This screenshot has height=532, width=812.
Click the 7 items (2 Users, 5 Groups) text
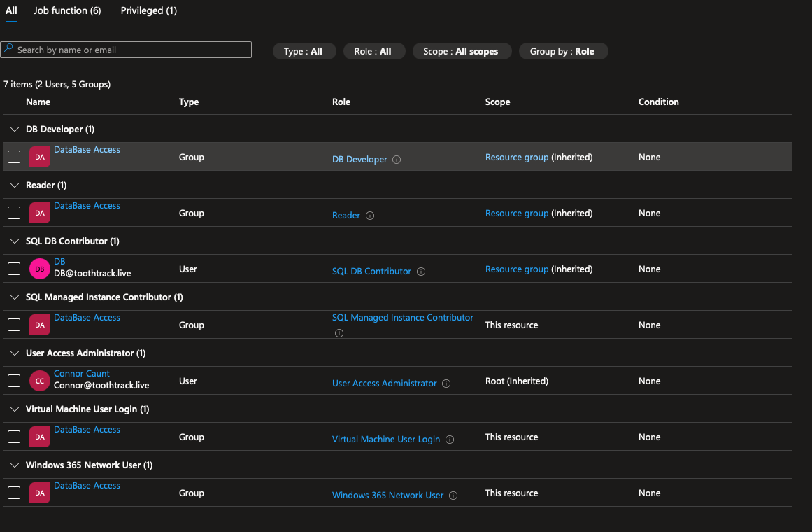pos(57,84)
